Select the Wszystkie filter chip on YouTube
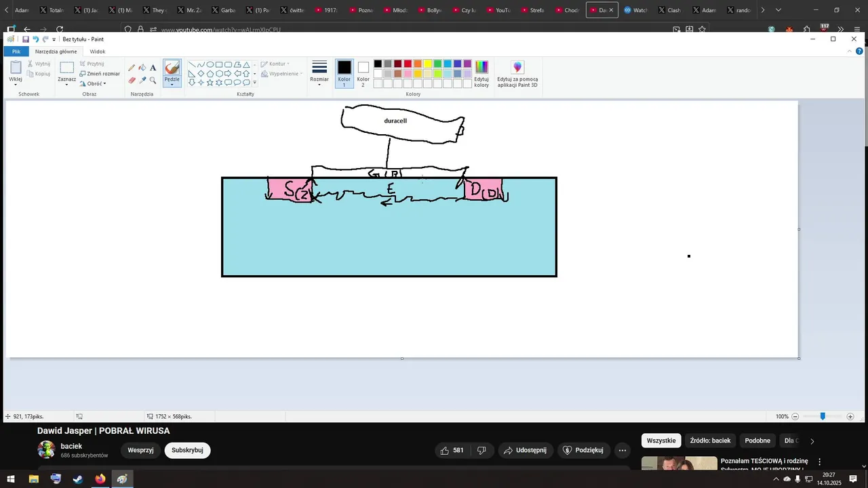This screenshot has height=488, width=868. tap(661, 441)
